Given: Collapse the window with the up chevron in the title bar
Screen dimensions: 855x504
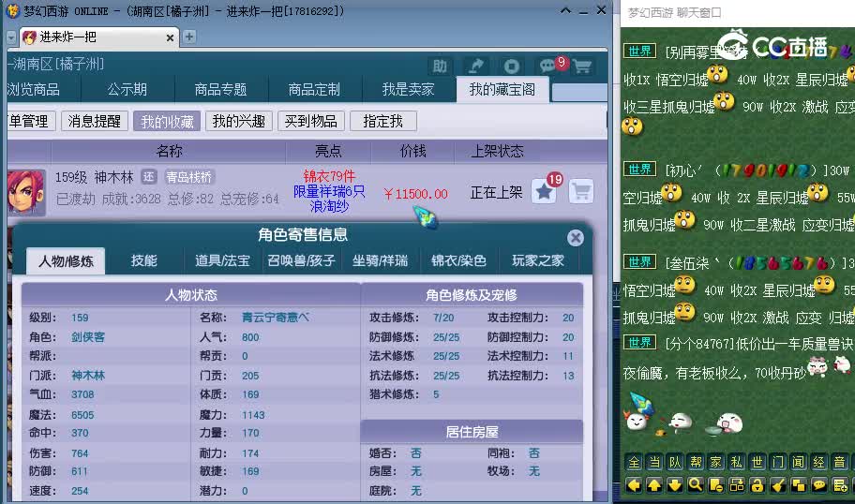Looking at the screenshot, I should click(566, 10).
